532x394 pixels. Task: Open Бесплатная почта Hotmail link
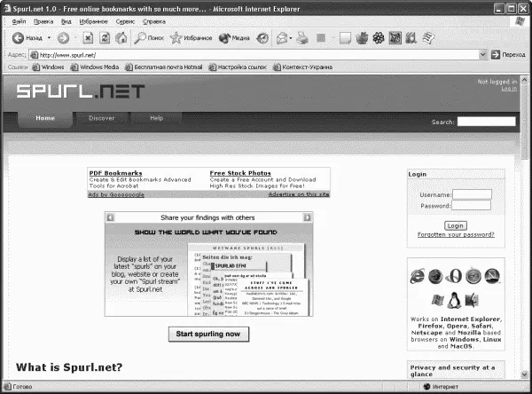coord(163,67)
